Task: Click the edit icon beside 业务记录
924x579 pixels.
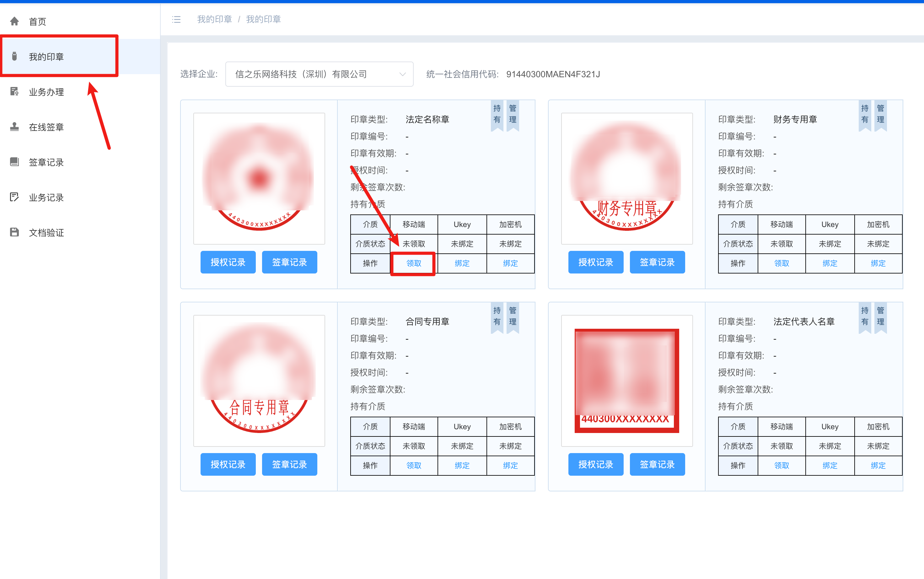Action: 14,197
